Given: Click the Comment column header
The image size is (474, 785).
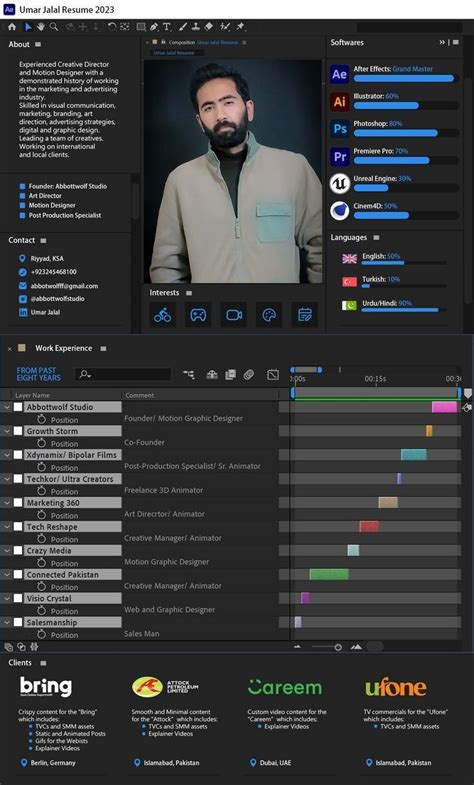Looking at the screenshot, I should coord(140,395).
